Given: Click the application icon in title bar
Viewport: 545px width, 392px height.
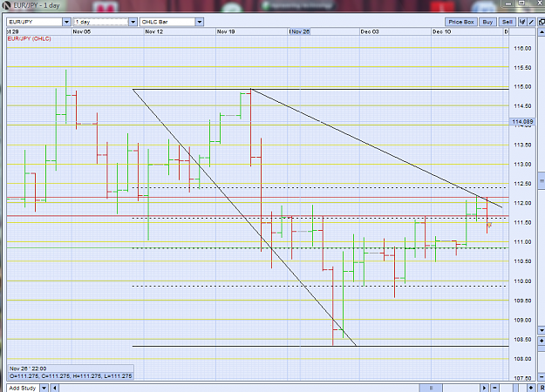Looking at the screenshot, I should (6, 5).
